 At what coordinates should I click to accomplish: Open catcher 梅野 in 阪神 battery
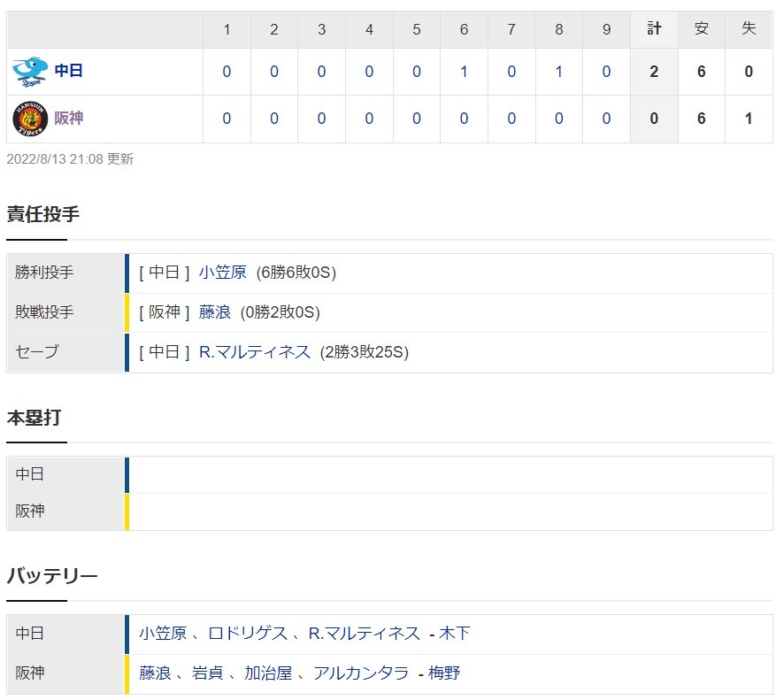[444, 673]
